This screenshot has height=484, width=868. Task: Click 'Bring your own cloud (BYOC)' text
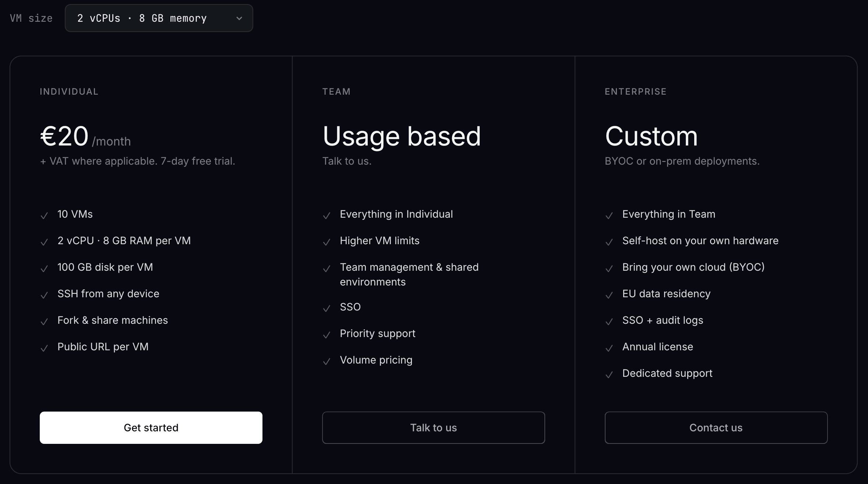[693, 267]
